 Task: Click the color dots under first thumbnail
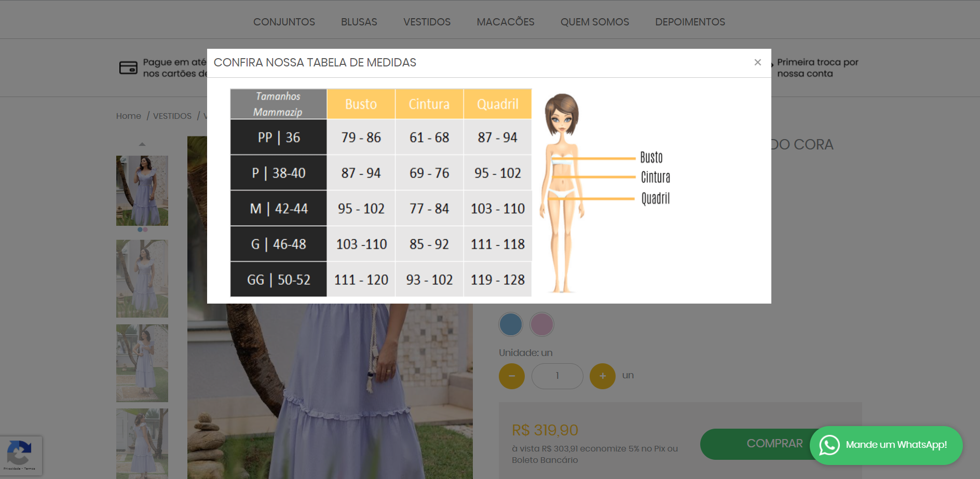(x=142, y=229)
